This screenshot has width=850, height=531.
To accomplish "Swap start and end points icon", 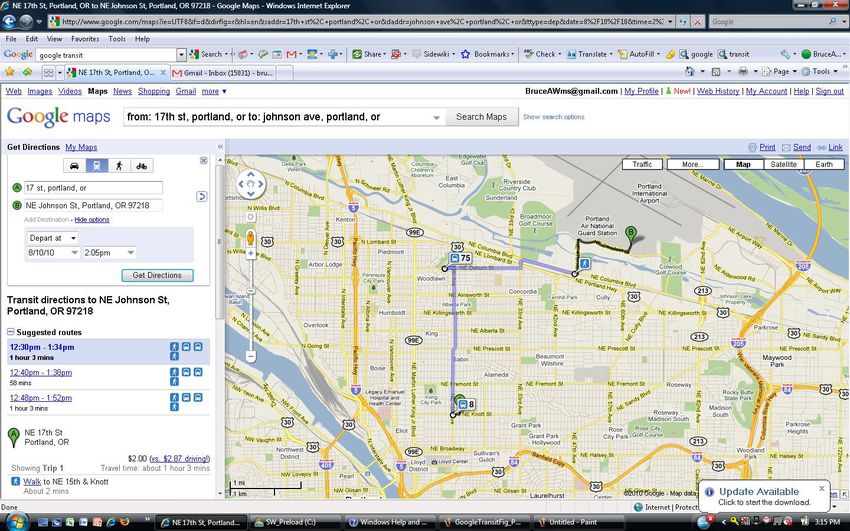I will [x=201, y=196].
